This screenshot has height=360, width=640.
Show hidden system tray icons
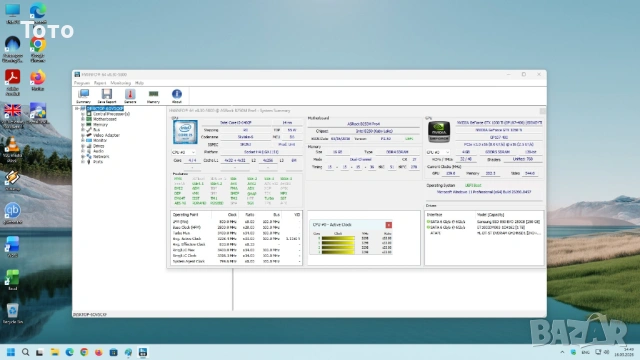click(562, 352)
